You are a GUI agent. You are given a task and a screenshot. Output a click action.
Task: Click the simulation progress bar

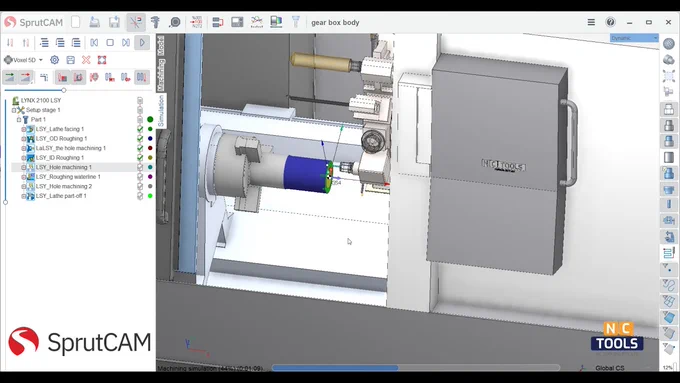415,368
